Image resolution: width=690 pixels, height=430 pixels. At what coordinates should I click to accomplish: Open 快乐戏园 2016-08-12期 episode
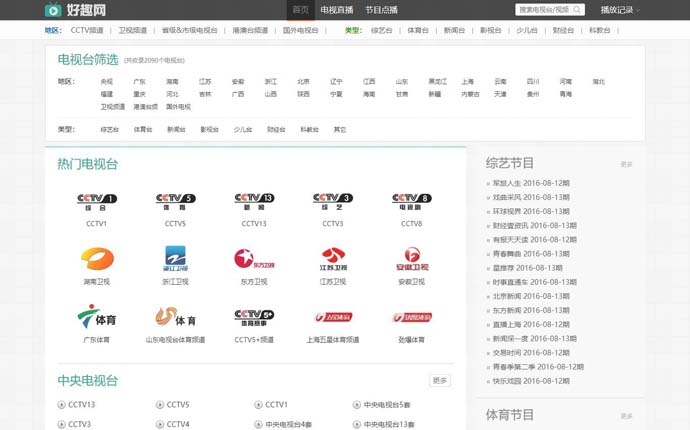tap(531, 381)
